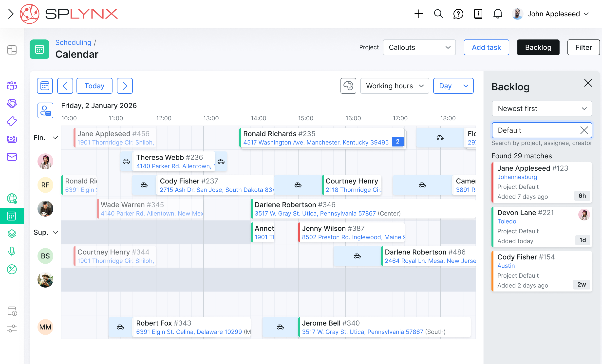Click the notifications bell icon
This screenshot has width=602, height=364.
498,14
